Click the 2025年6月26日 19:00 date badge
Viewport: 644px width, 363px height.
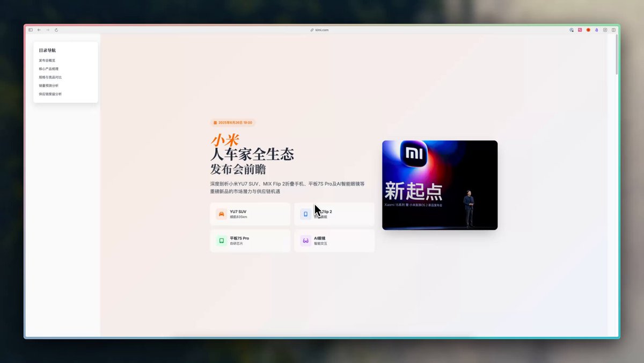[x=233, y=122]
